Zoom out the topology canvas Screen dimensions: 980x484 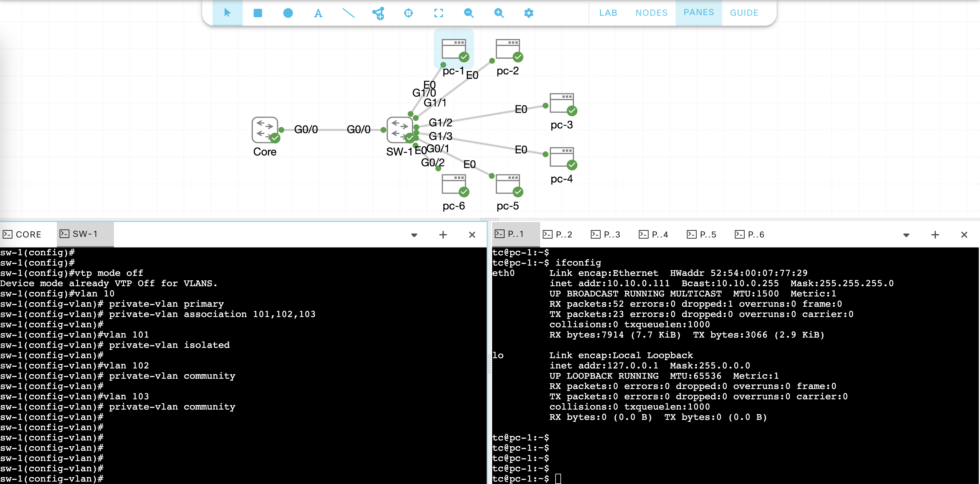[469, 13]
